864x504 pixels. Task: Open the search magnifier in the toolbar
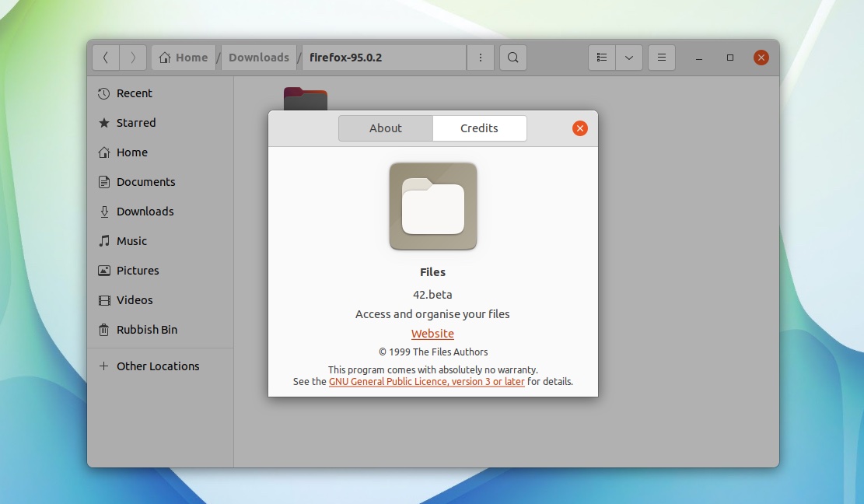point(513,58)
